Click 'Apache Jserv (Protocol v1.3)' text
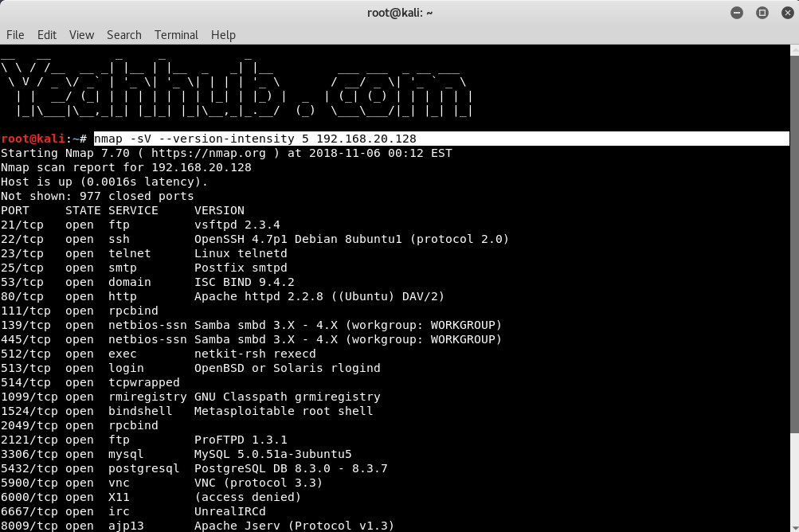Image resolution: width=799 pixels, height=532 pixels. click(295, 526)
